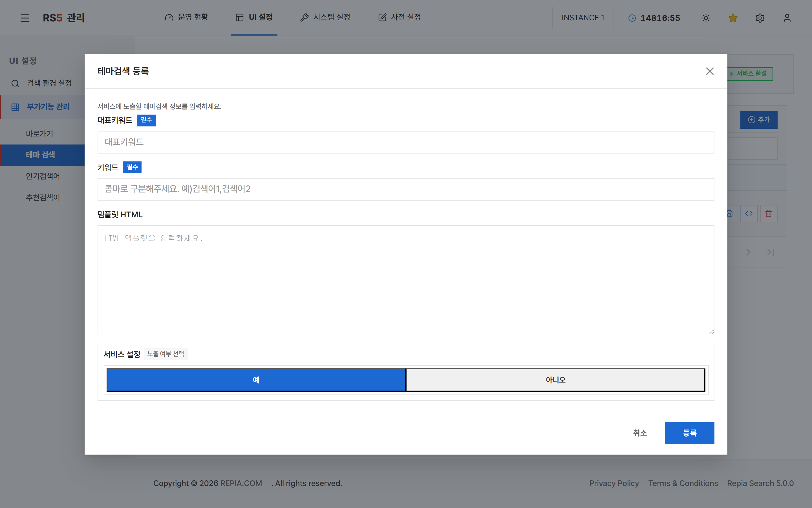This screenshot has height=508, width=812.
Task: Focus the 키워드 comma-separated input field
Action: 406,189
